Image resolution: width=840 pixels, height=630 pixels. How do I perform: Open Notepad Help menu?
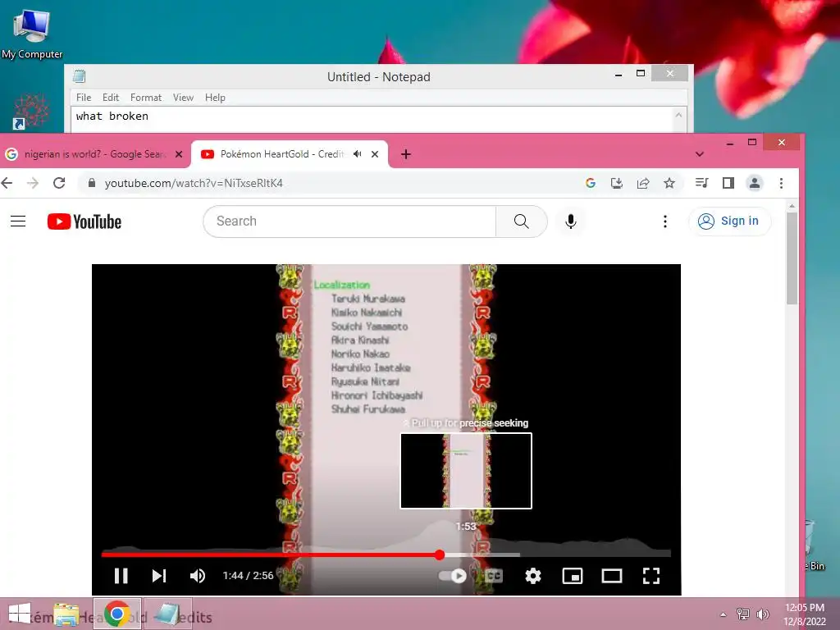pyautogui.click(x=215, y=98)
